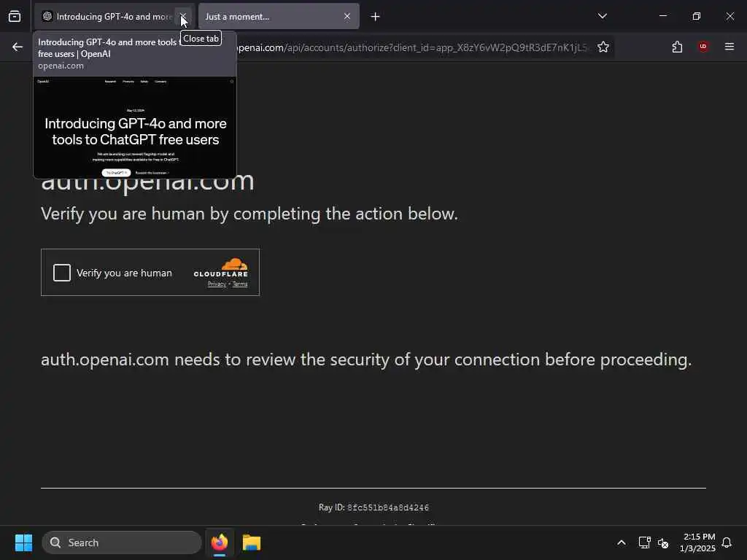
Task: Go back with the back arrow
Action: [x=18, y=47]
